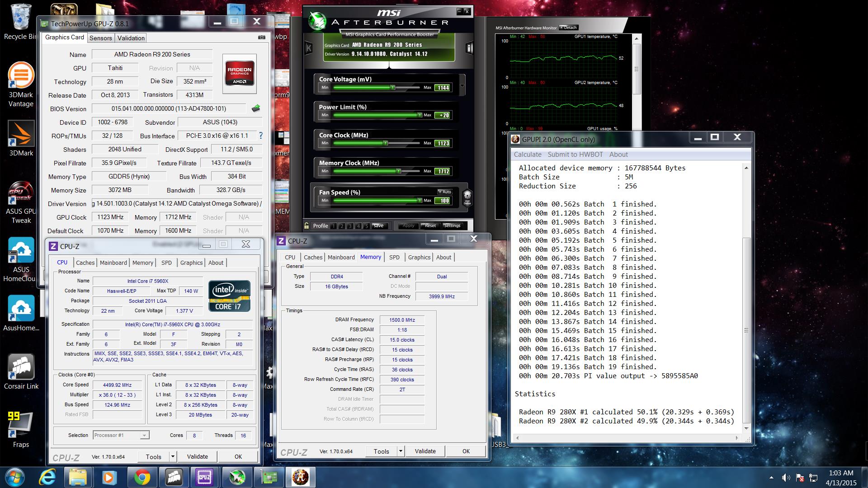
Task: Select Afterburner profile slot 3
Action: coord(350,226)
